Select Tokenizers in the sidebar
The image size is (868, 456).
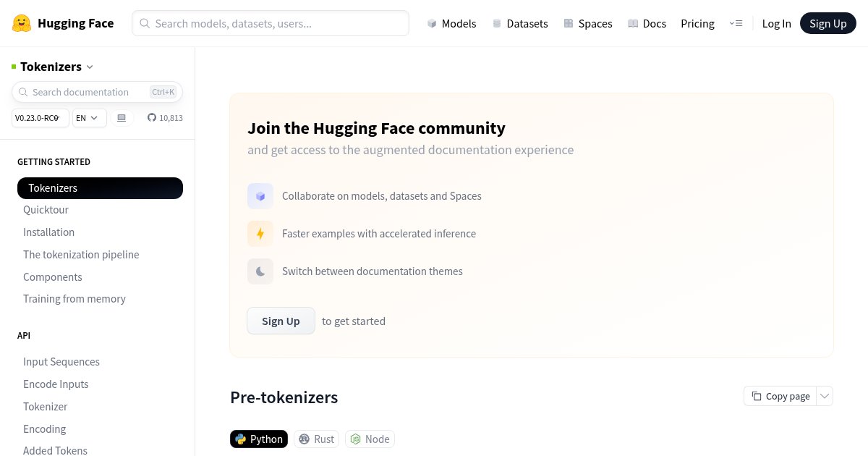pyautogui.click(x=100, y=188)
